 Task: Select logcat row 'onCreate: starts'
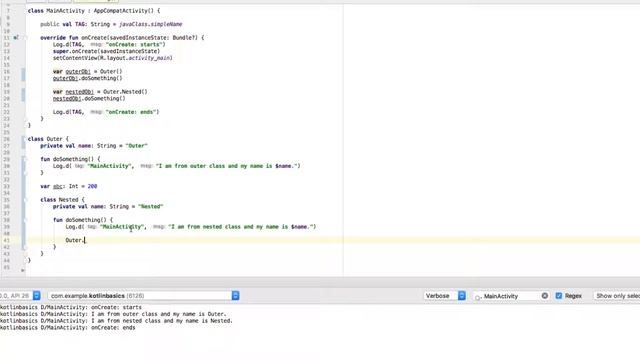pyautogui.click(x=71, y=307)
